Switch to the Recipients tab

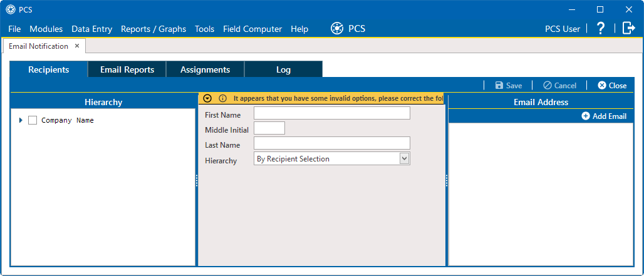pos(48,69)
